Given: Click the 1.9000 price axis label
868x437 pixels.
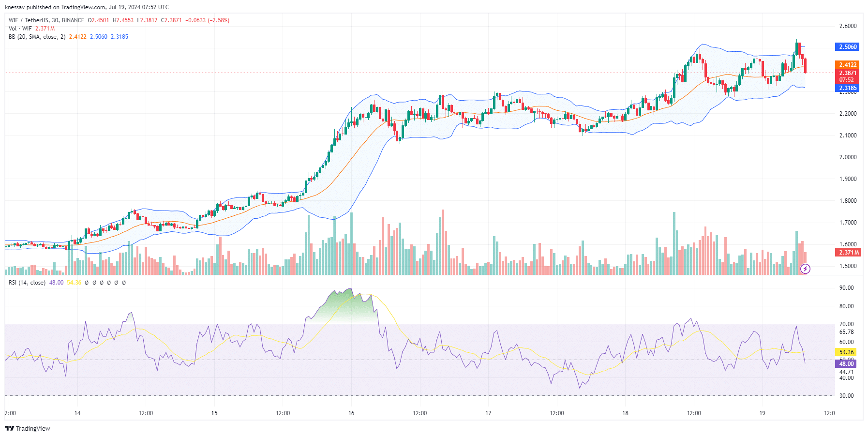Looking at the screenshot, I should point(848,179).
